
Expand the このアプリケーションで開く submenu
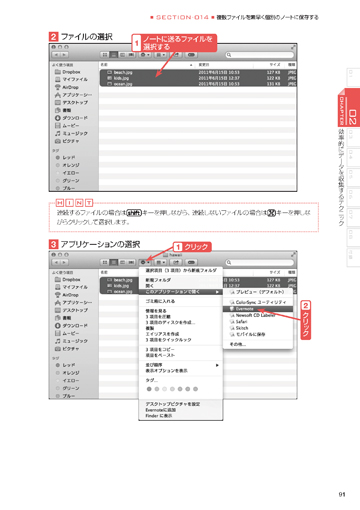181,292
